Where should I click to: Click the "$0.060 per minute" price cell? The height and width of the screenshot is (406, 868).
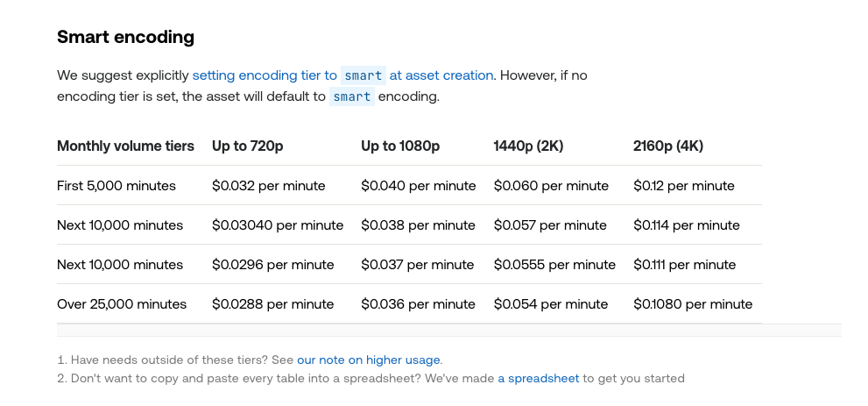click(551, 186)
